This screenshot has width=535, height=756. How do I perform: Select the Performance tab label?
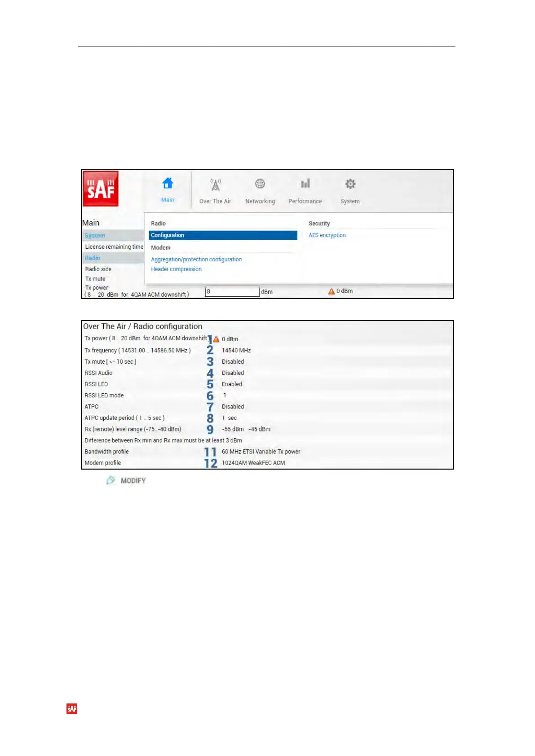click(305, 201)
